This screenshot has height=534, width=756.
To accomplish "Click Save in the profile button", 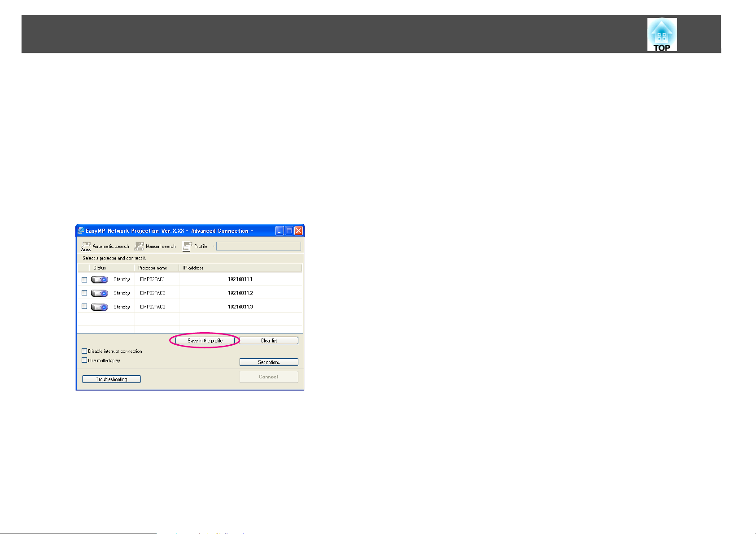I will (205, 341).
